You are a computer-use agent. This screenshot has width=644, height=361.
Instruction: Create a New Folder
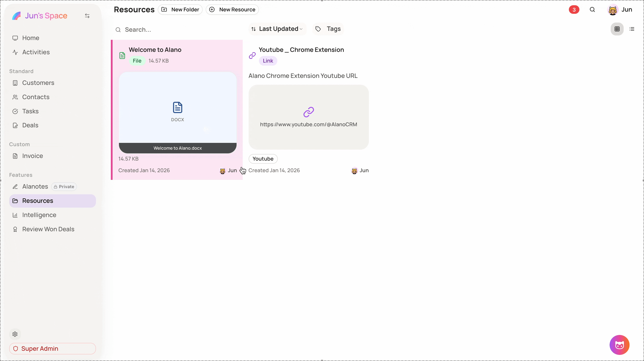click(x=180, y=9)
